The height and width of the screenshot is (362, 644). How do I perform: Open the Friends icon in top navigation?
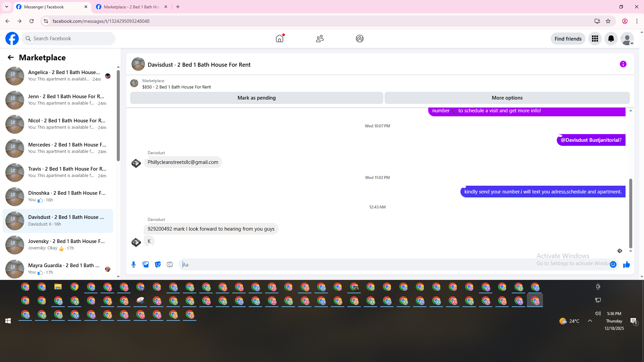320,39
